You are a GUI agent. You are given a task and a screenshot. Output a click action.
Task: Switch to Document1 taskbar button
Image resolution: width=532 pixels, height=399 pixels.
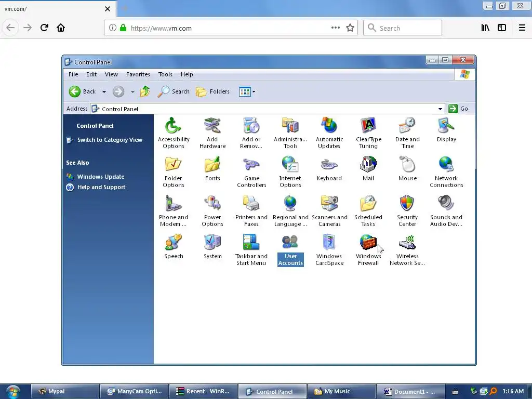pyautogui.click(x=410, y=392)
